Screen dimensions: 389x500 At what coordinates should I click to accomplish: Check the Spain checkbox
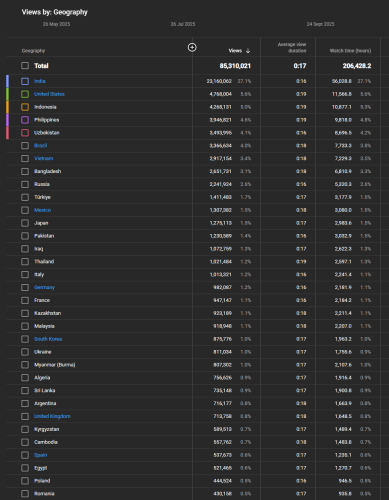point(25,455)
